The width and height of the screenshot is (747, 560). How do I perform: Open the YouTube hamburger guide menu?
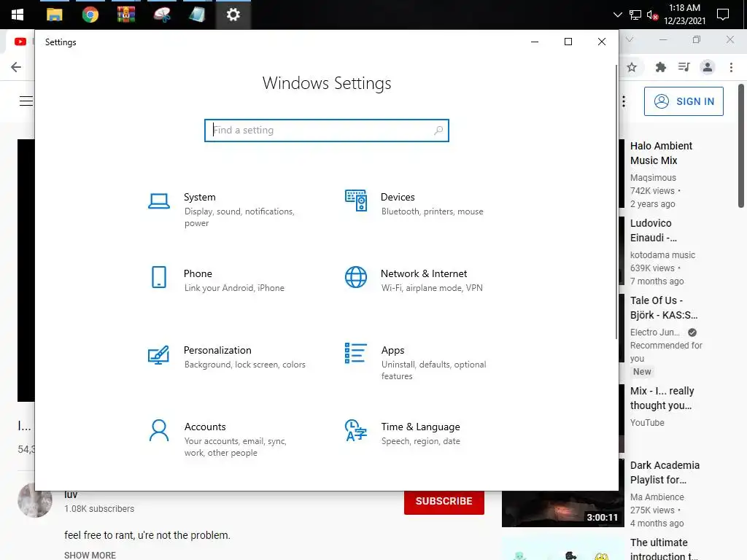coord(26,101)
